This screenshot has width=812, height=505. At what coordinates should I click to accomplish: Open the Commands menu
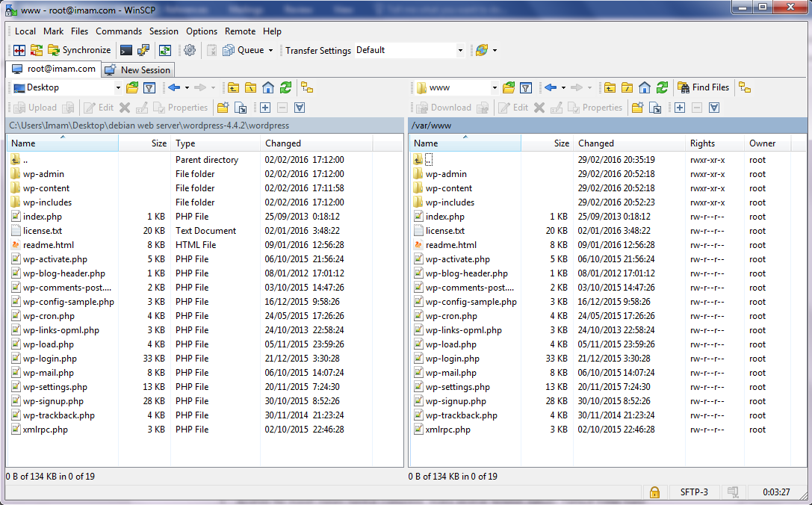coord(119,31)
